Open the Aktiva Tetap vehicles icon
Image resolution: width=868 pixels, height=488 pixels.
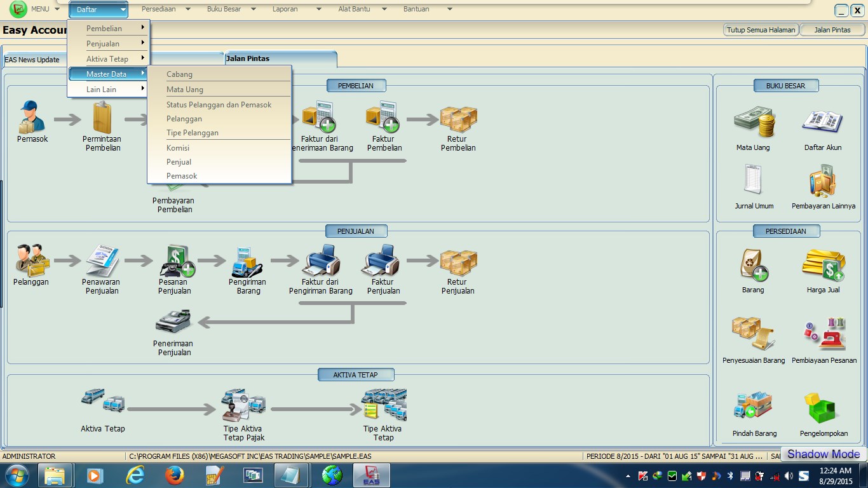pos(103,402)
